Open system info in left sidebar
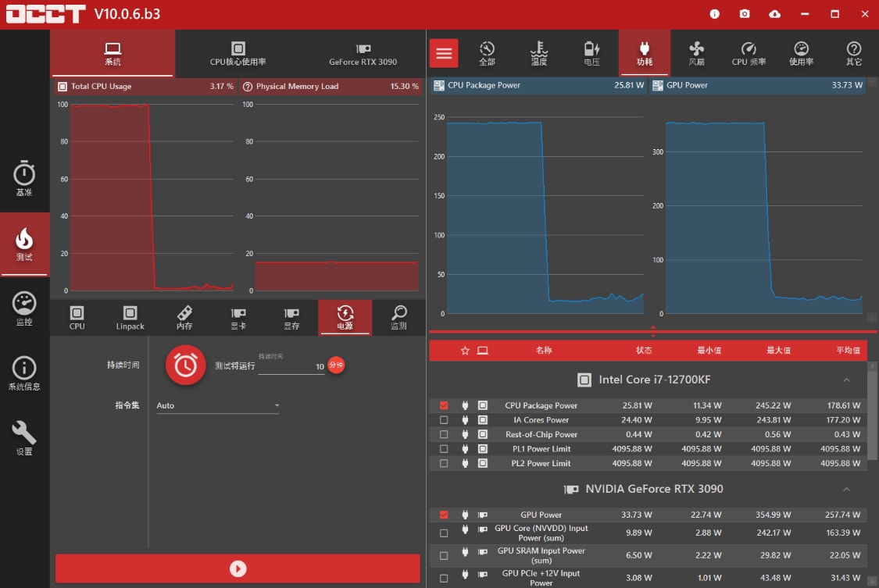 pyautogui.click(x=24, y=373)
